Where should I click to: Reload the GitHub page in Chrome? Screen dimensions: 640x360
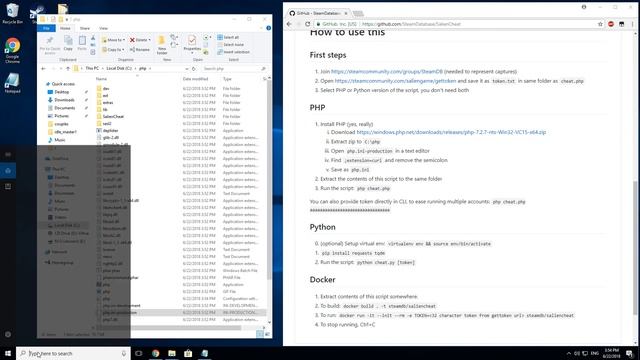coord(307,24)
